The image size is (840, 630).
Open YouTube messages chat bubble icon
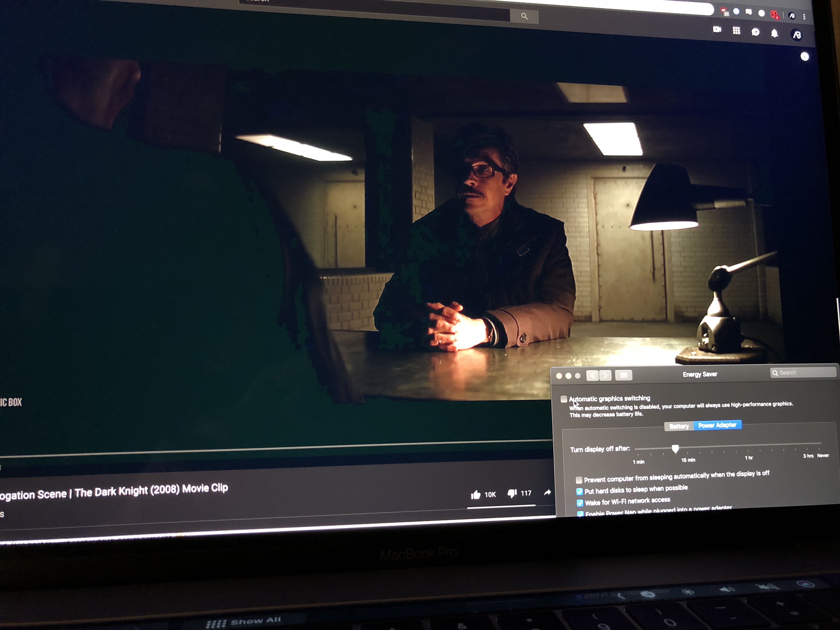(755, 32)
